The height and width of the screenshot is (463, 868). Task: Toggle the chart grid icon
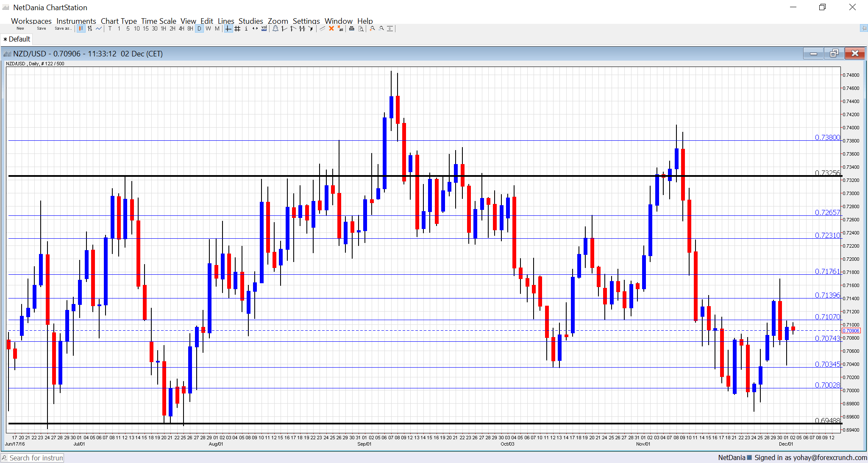point(237,29)
